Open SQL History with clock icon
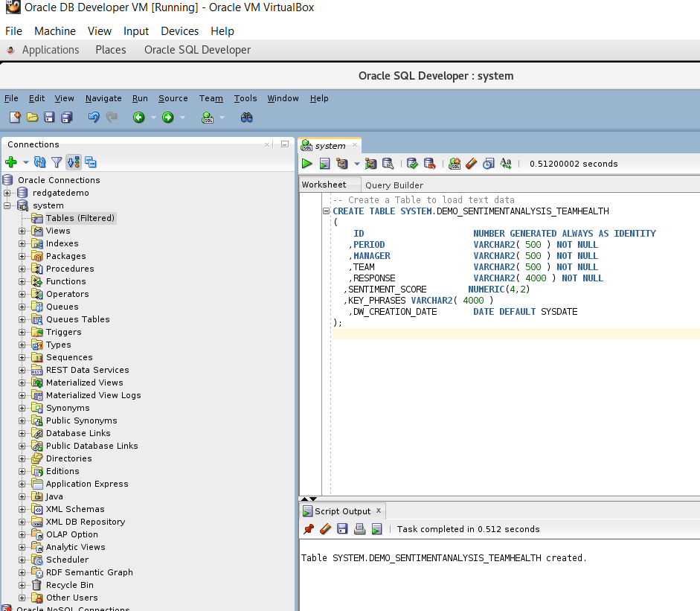Image resolution: width=700 pixels, height=611 pixels. coord(489,164)
